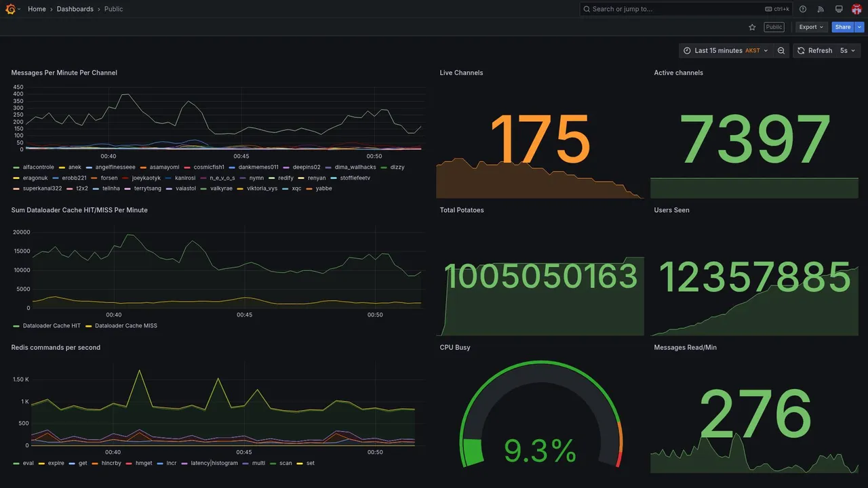Open CPU Busy panel title

tap(455, 347)
